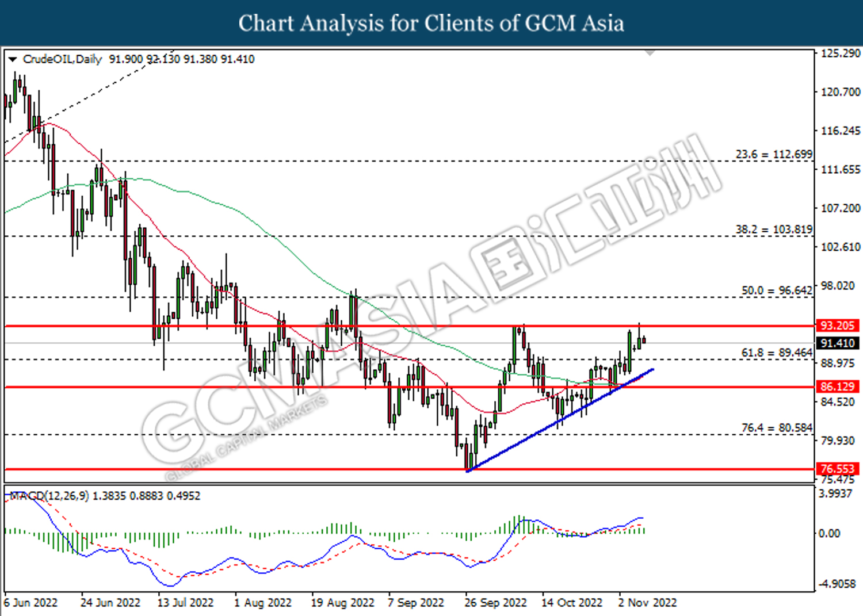Click the red 76.553 support price tag

(838, 469)
